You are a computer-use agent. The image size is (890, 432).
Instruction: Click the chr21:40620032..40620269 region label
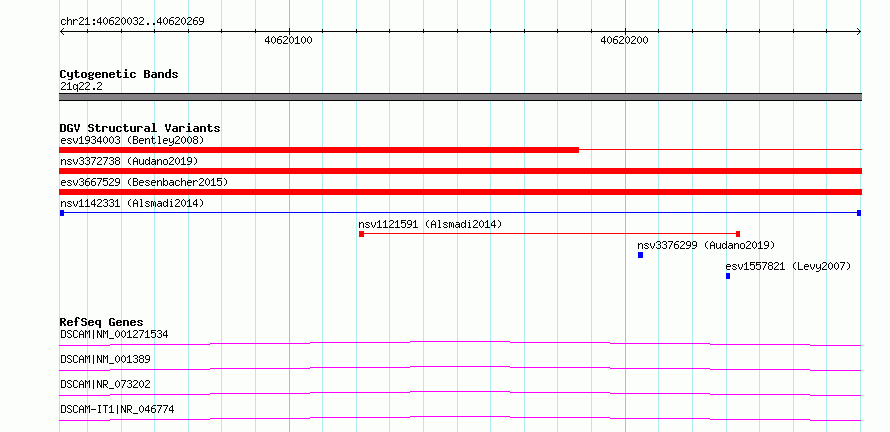[132, 22]
